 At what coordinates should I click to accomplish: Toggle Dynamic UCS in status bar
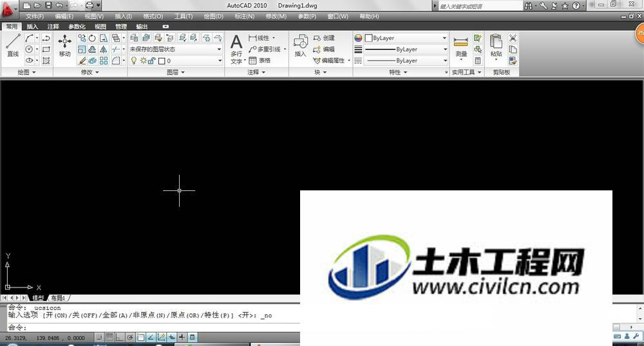click(161, 338)
